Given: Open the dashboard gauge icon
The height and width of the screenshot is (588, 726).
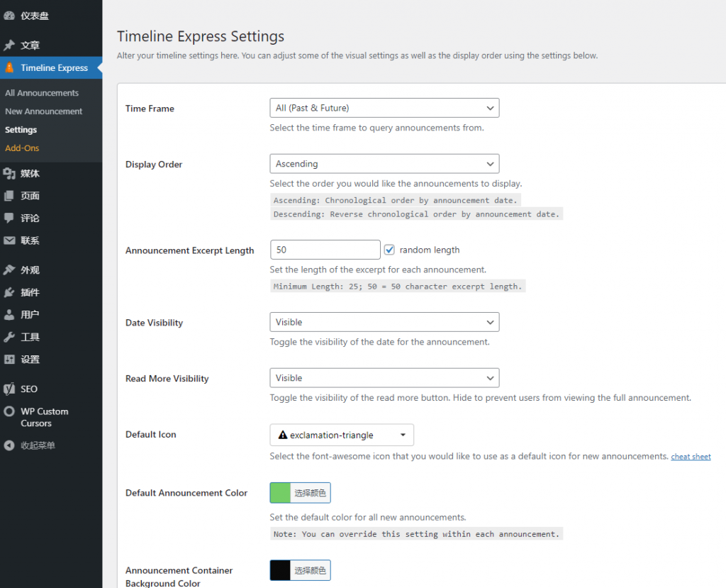Looking at the screenshot, I should [x=9, y=16].
